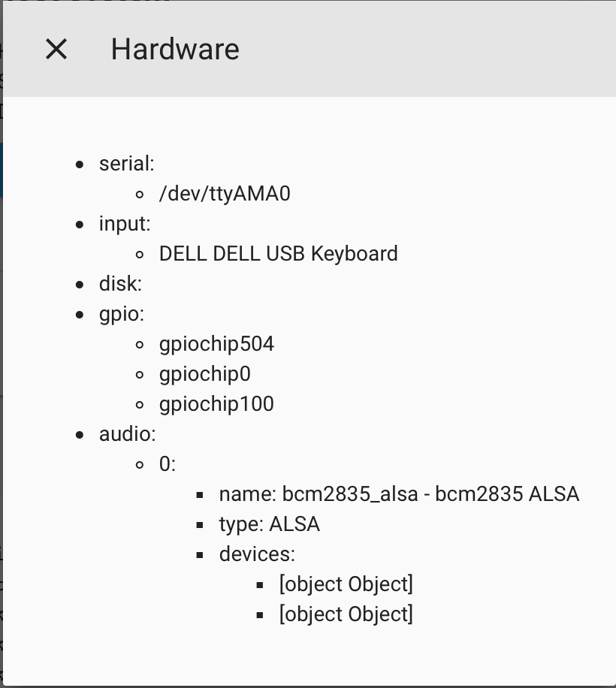Select the gpiochip0 entry
Image resolution: width=616 pixels, height=688 pixels.
click(x=205, y=374)
